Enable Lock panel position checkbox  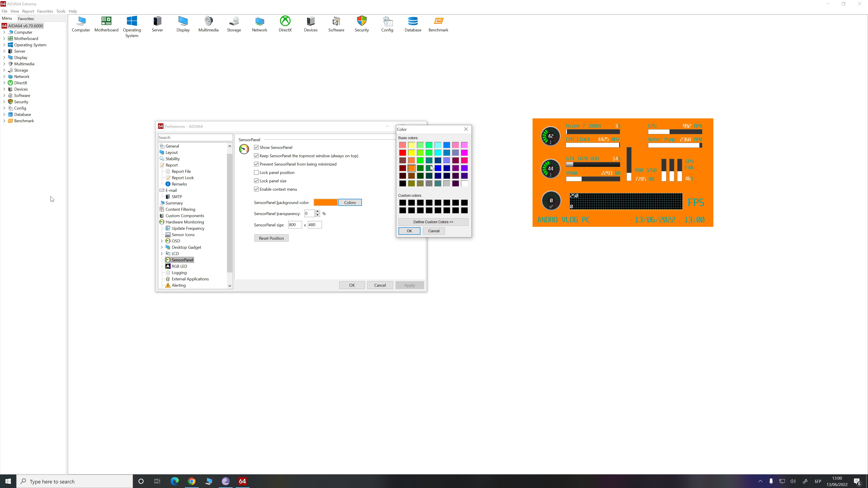(256, 172)
